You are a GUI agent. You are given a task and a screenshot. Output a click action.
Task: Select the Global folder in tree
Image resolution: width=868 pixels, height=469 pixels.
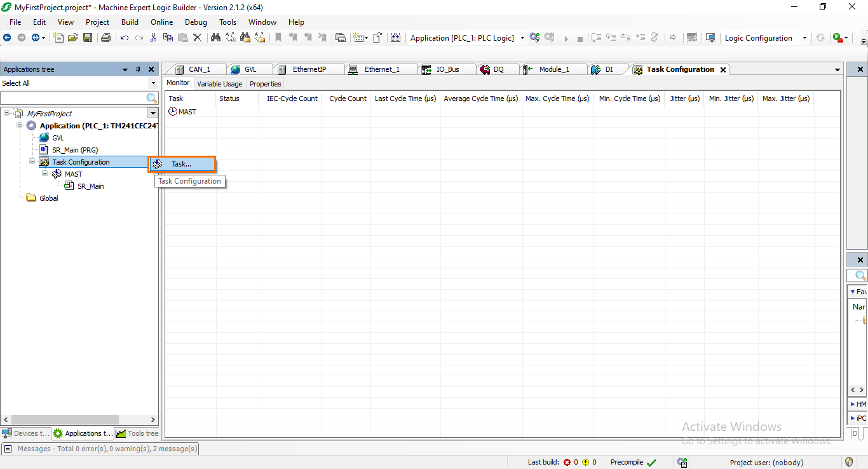coord(48,198)
